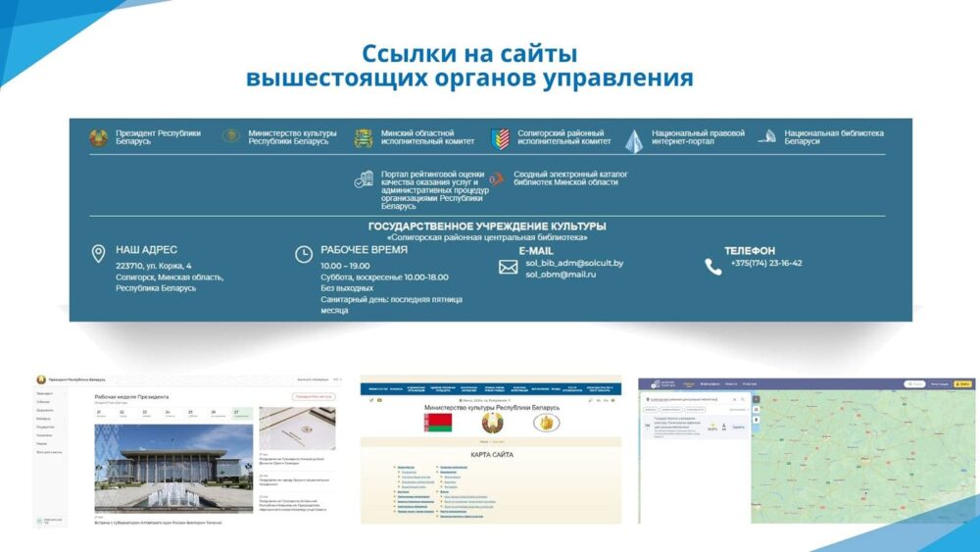Screen dimensions: 980x552
Task: Open the Национальная библиотека Беларуси link
Action: (834, 137)
